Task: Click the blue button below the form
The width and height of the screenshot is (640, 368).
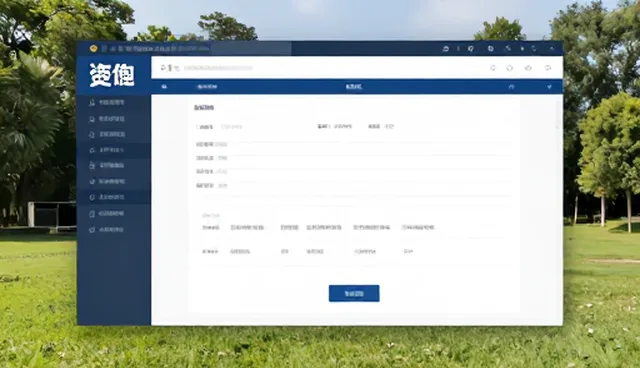Action: point(354,293)
